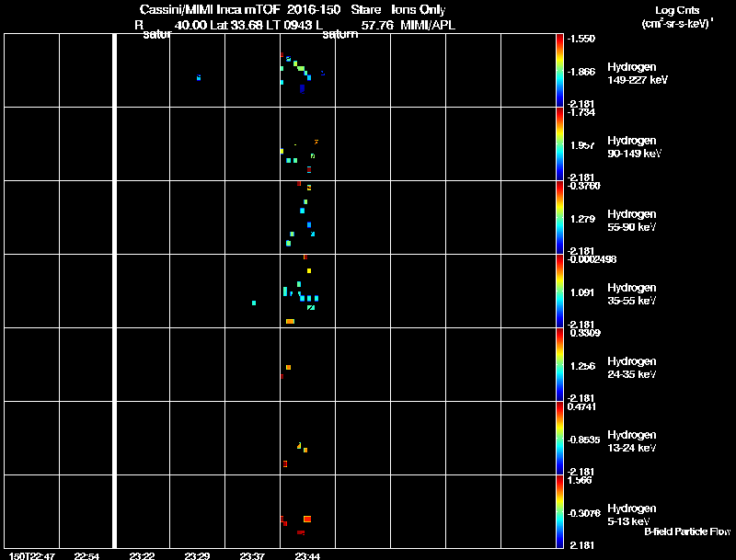
Task: Click the '23:22' time axis label
Action: pyautogui.click(x=142, y=556)
